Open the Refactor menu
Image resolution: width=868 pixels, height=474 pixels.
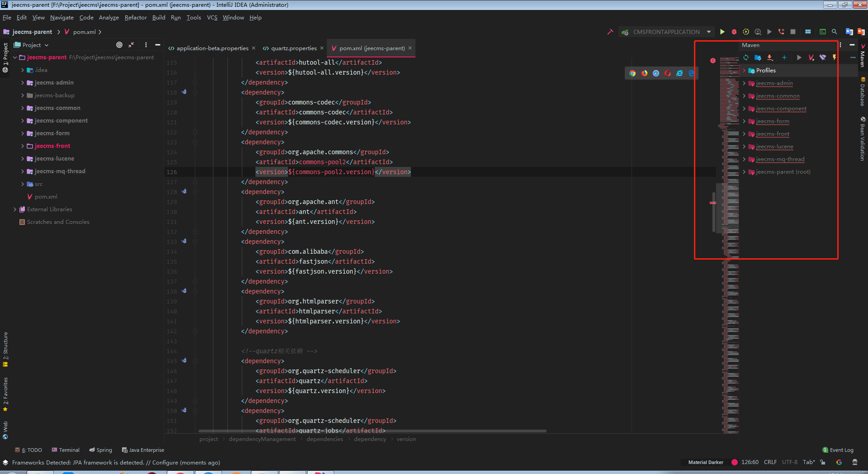tap(136, 18)
